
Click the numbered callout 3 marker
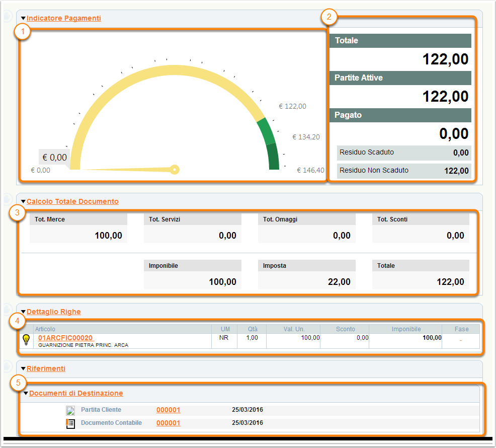(17, 212)
